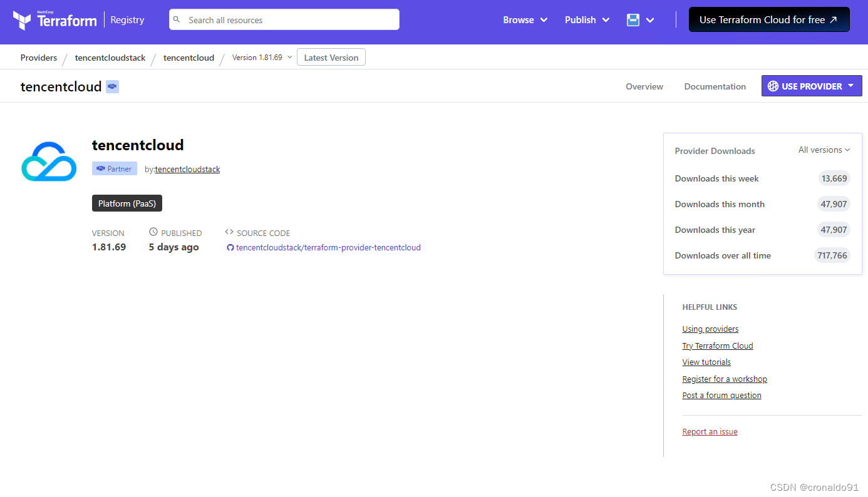
Task: Select the Overview tab
Action: pos(644,86)
